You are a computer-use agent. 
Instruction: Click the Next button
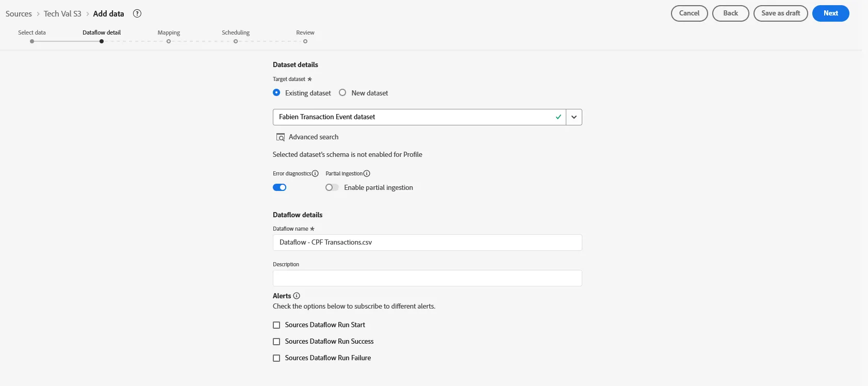pos(831,13)
